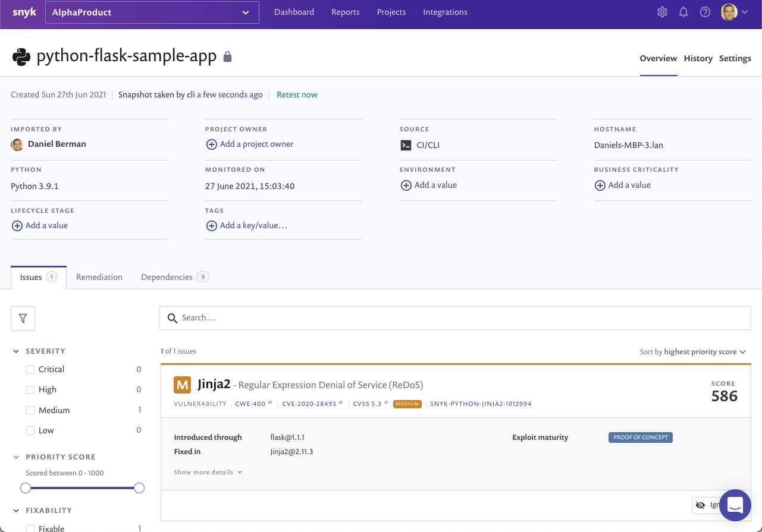Click the search magnifier icon
The image size is (762, 532).
point(173,318)
